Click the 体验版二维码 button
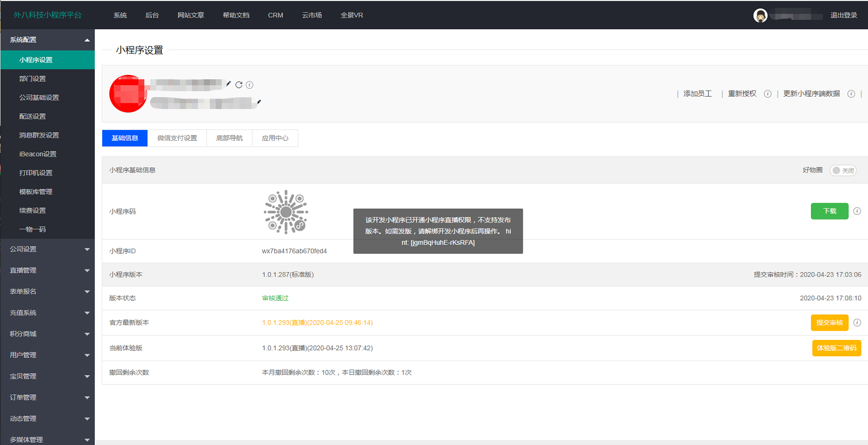Viewport: 868px width, 445px height. [x=837, y=348]
